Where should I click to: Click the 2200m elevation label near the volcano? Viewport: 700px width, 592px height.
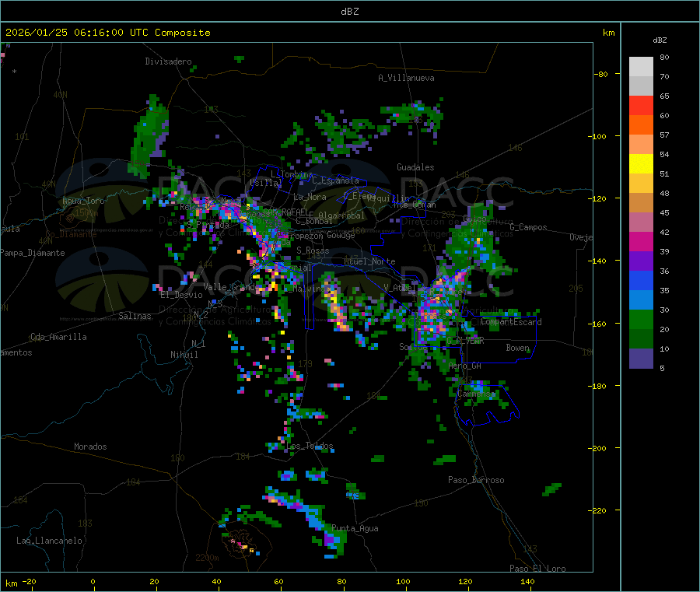tap(207, 558)
